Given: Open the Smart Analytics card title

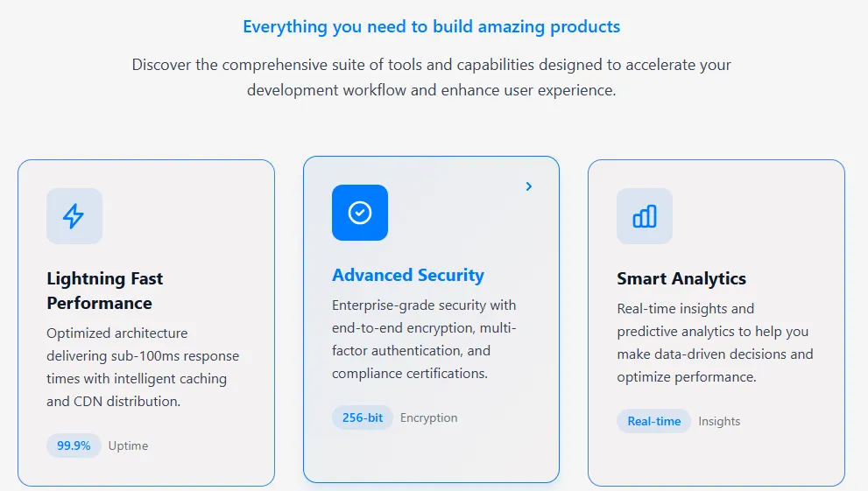Looking at the screenshot, I should tap(681, 278).
